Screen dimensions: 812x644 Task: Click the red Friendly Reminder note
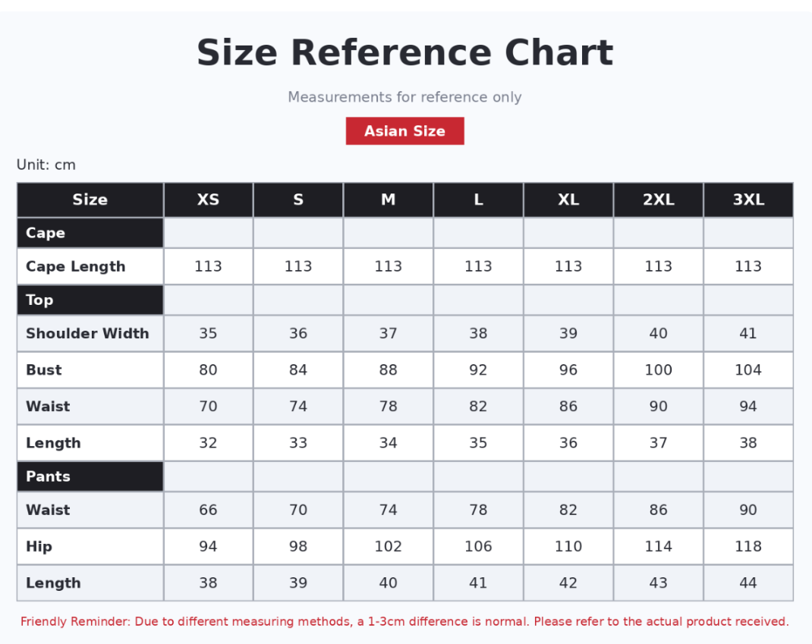[x=405, y=621]
